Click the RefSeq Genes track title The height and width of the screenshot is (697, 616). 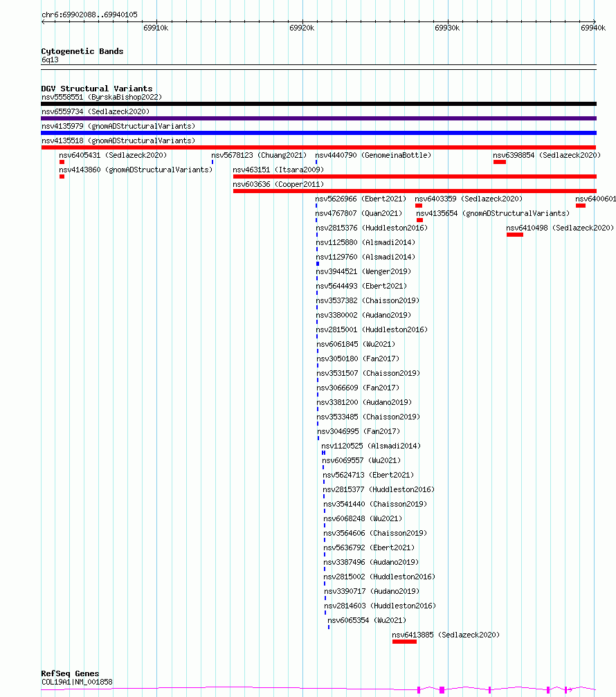(x=70, y=673)
